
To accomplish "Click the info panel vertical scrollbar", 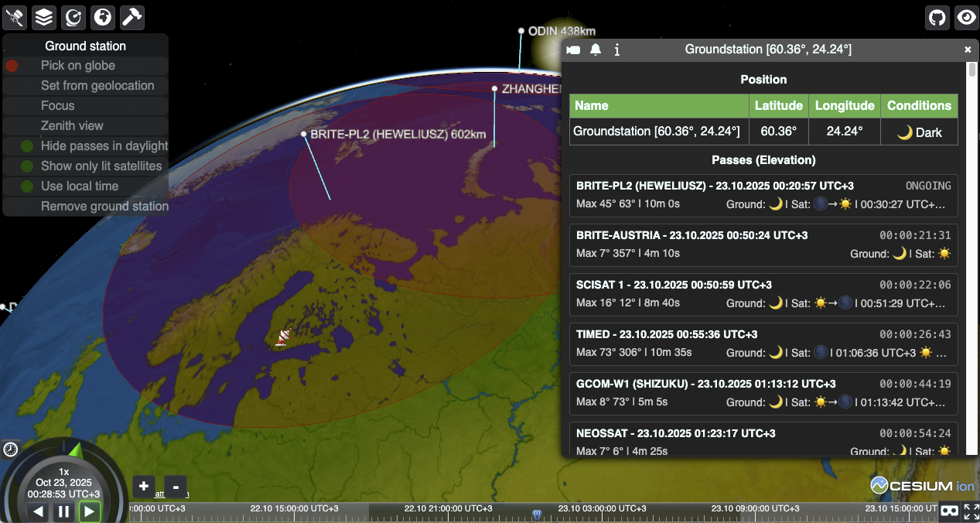I will tap(972, 70).
